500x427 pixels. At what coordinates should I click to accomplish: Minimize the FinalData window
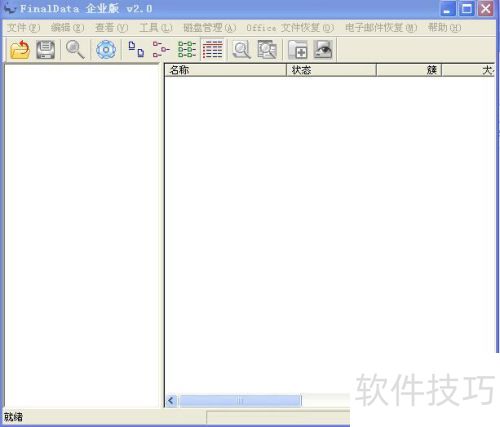coord(448,9)
